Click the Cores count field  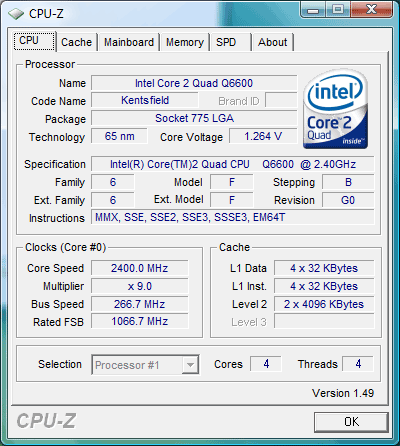266,364
